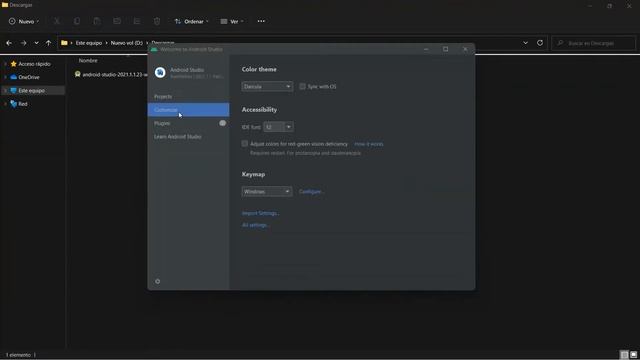
Task: Click the Delete trash icon in File Explorer
Action: point(157,21)
